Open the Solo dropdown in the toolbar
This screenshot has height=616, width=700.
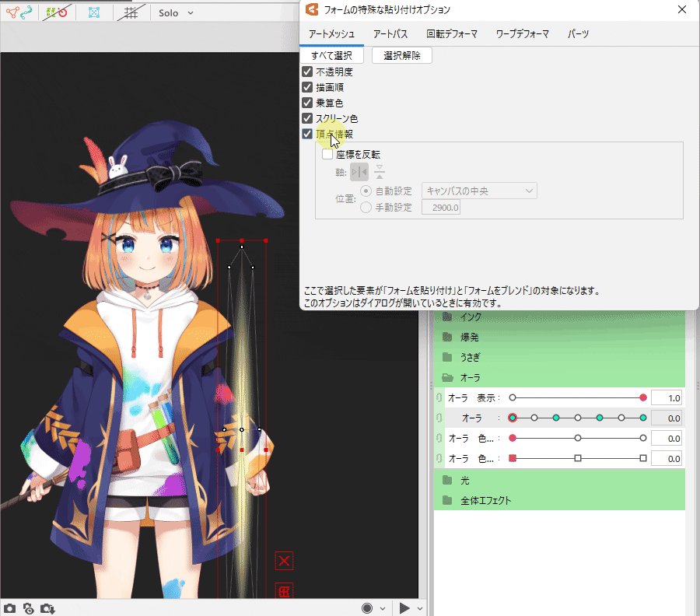tap(176, 12)
